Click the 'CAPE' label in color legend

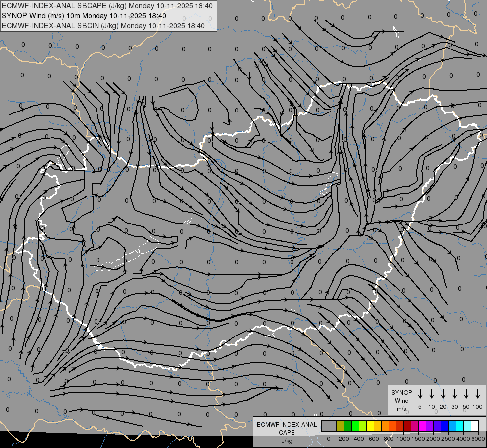[287, 433]
